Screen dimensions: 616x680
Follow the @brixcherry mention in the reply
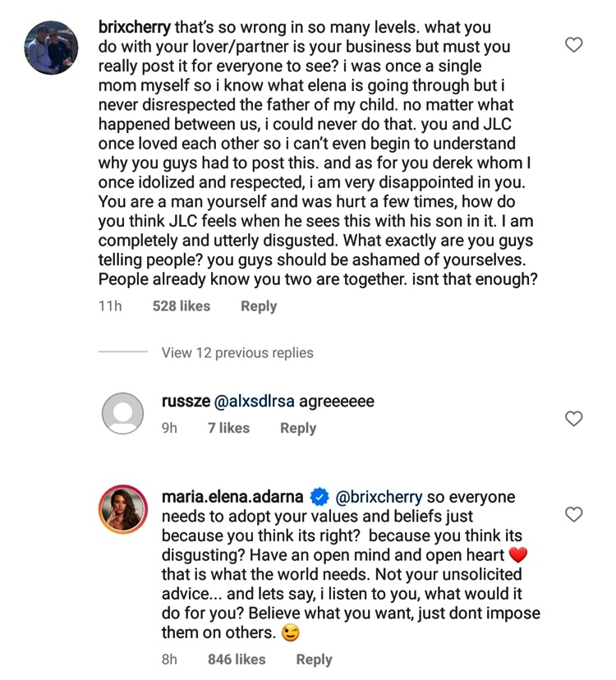click(x=379, y=498)
